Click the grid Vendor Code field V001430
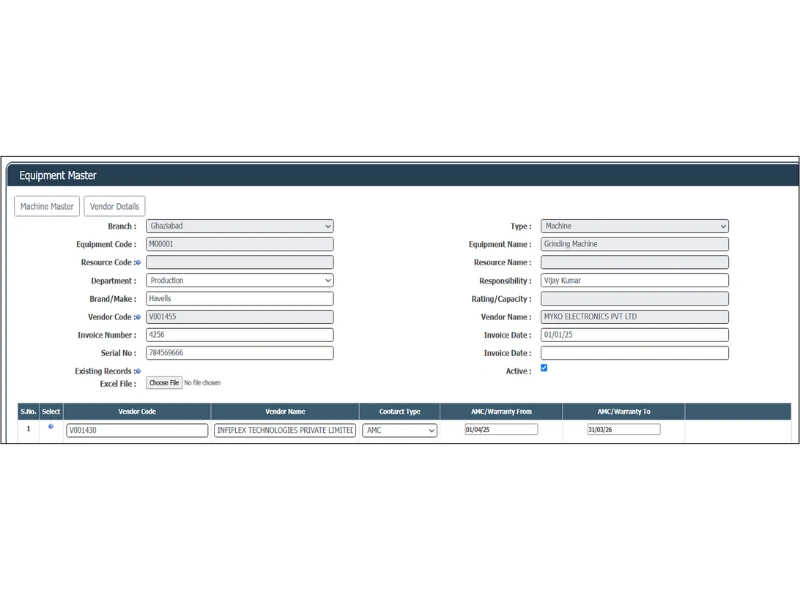This screenshot has height=600, width=800. tap(137, 430)
